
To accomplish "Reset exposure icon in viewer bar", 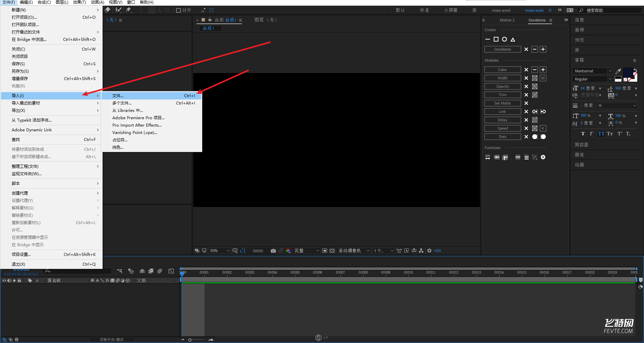I will point(429,251).
